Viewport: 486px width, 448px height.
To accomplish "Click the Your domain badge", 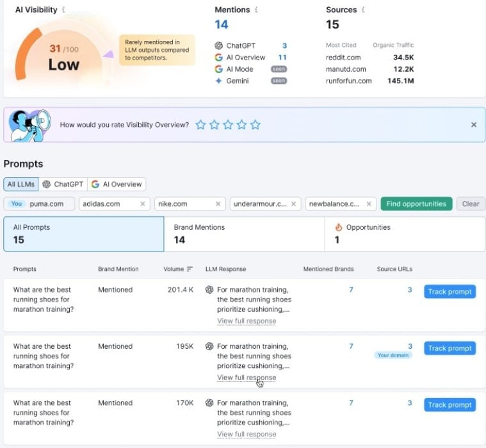I will pyautogui.click(x=393, y=355).
